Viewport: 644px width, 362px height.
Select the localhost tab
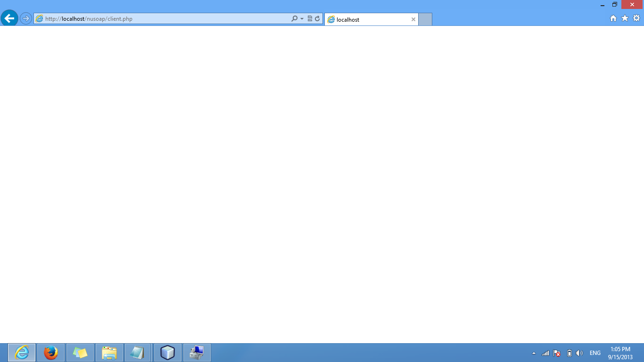[x=372, y=19]
